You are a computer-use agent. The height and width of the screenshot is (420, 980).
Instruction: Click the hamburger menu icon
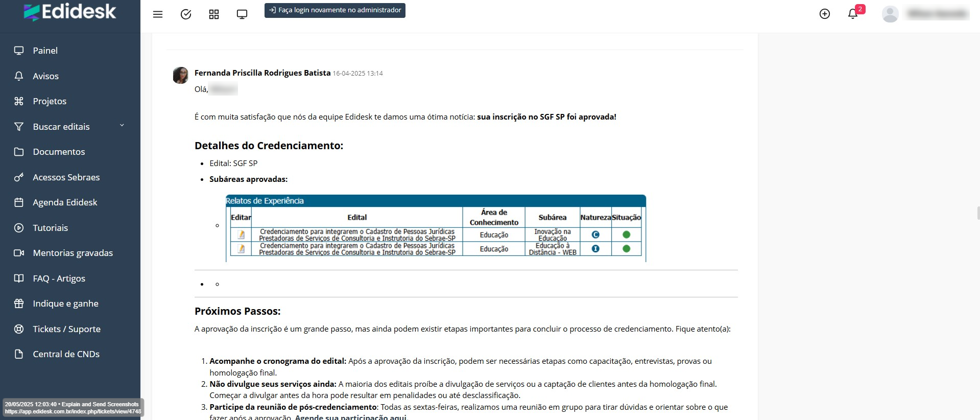[158, 14]
